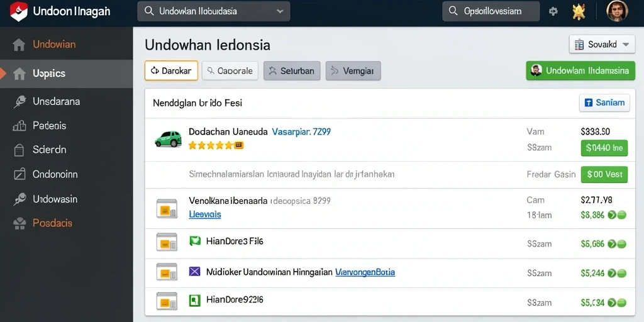Open Scierdn clipboard icon in sidebar
The width and height of the screenshot is (644, 322).
point(19,150)
